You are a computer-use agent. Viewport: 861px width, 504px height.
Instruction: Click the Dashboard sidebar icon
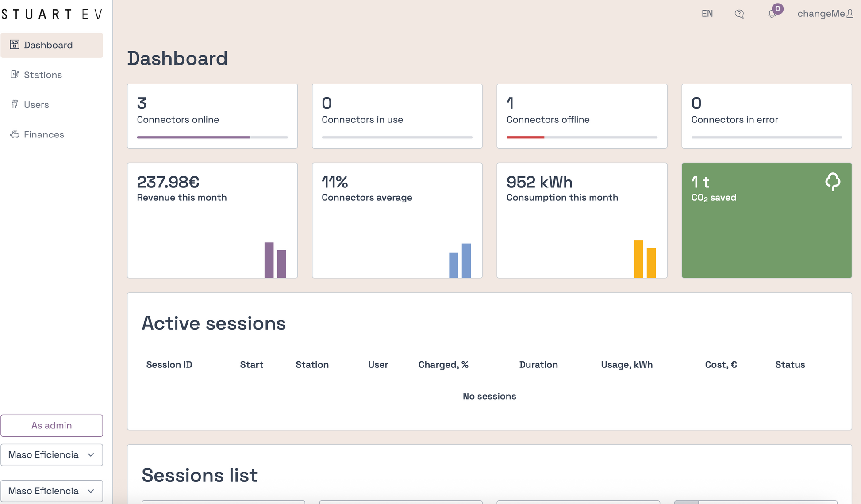pos(15,45)
